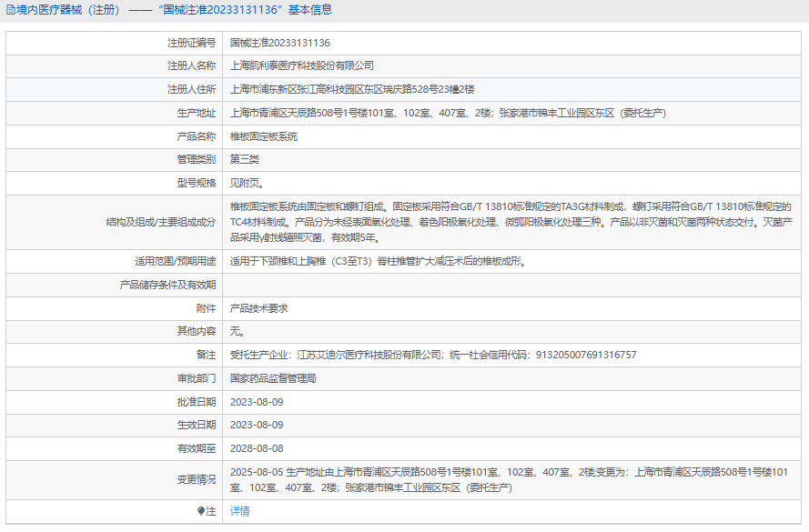Click the 变更情况 change record text
Screen dimensions: 809x532
(510, 479)
